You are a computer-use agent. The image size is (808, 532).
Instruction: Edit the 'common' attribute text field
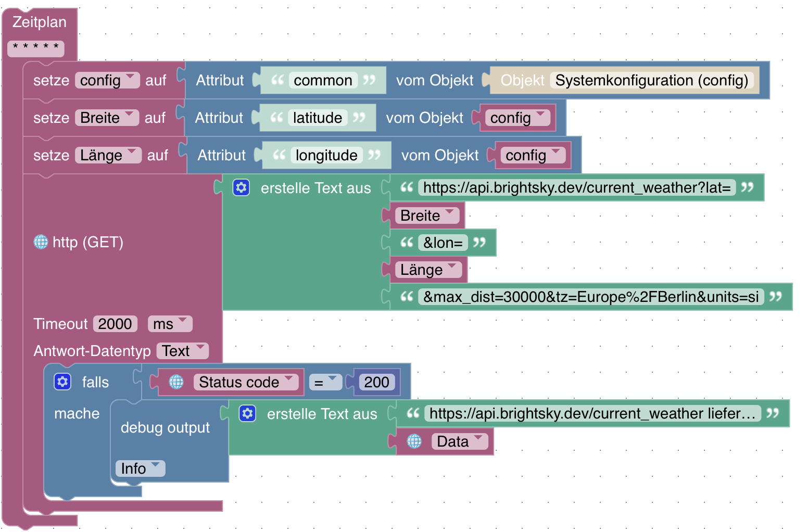pos(323,80)
